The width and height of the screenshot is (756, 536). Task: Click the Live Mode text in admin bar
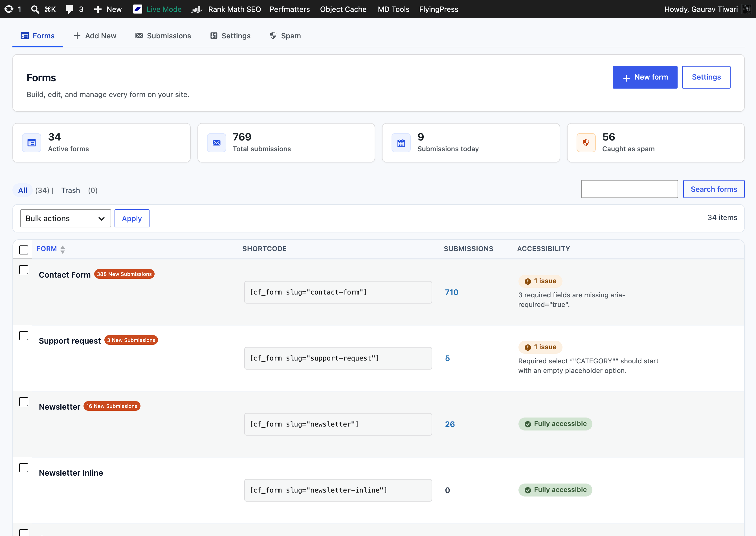tap(164, 9)
